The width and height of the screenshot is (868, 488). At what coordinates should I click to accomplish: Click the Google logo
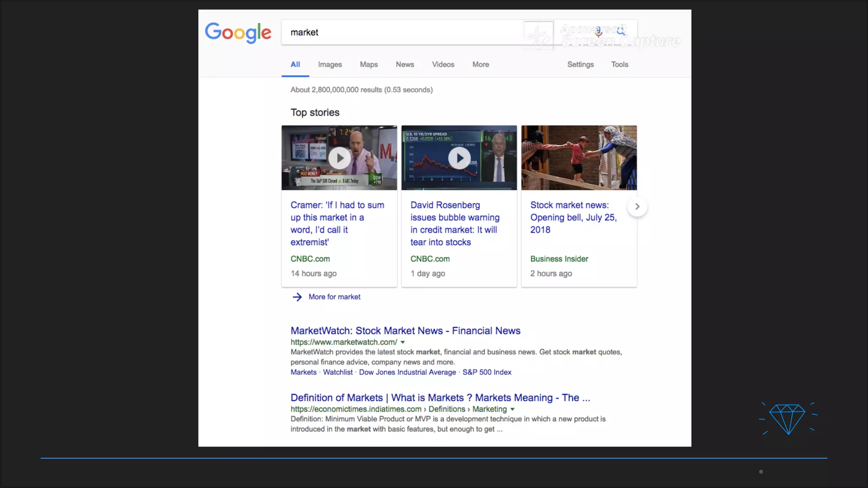click(238, 33)
